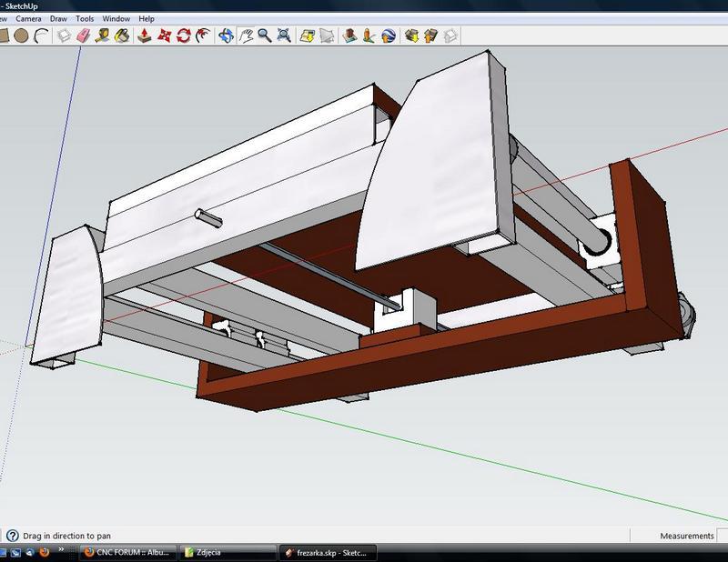Activate the Move tool with red arrows
The width and height of the screenshot is (728, 562).
tap(165, 35)
